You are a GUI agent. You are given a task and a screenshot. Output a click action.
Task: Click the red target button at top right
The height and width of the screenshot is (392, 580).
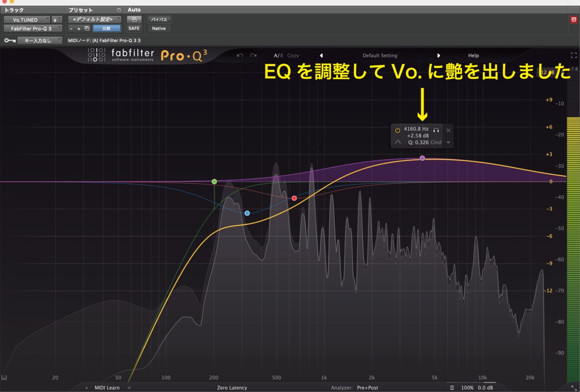tap(573, 19)
